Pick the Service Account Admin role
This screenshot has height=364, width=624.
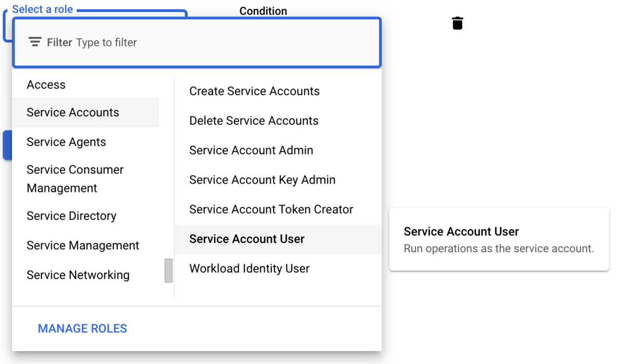251,150
